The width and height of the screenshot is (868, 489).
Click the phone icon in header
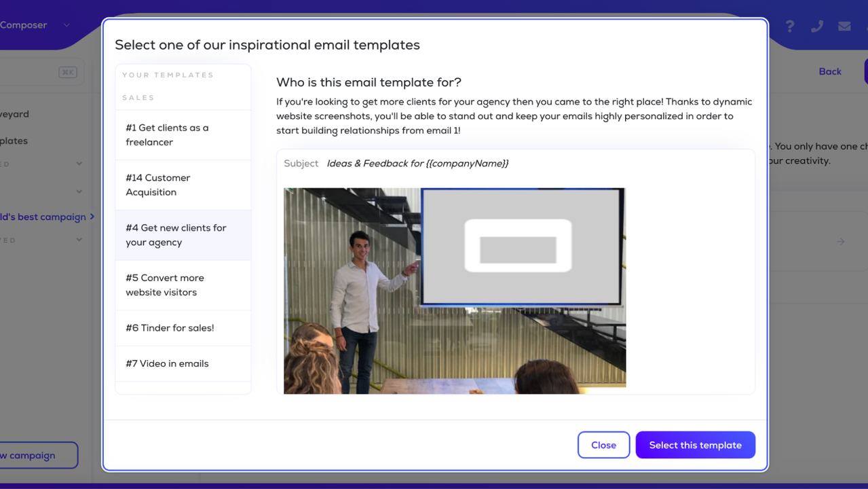pos(816,26)
